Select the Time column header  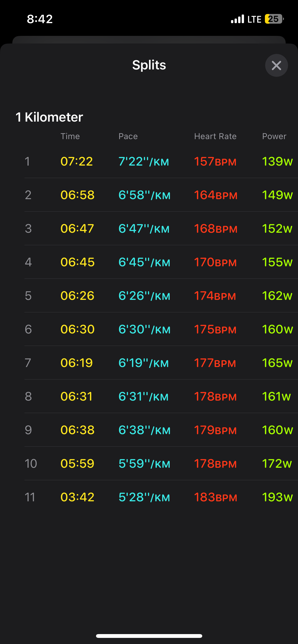70,136
